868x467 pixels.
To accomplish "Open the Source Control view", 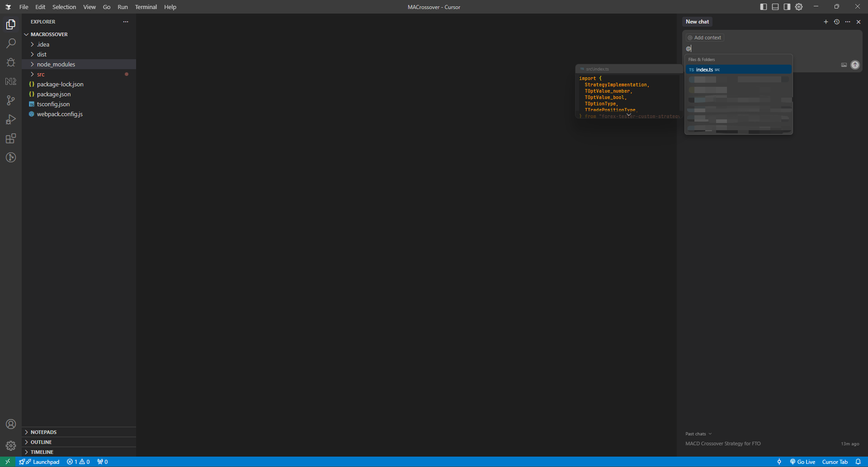I will click(x=11, y=100).
